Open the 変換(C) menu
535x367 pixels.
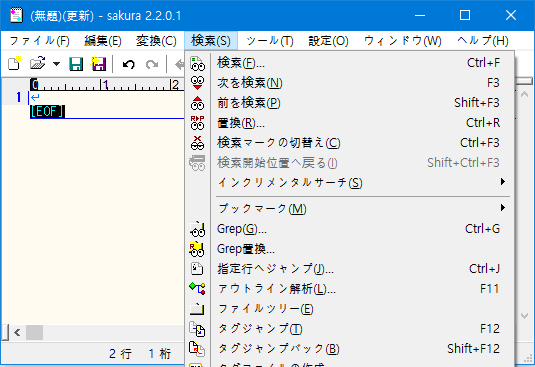coord(156,41)
